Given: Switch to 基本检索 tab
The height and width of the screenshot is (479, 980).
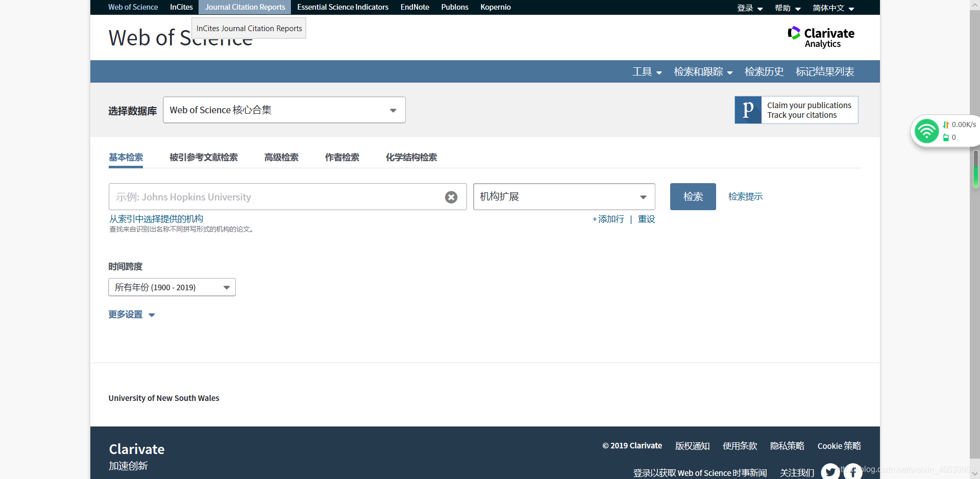Looking at the screenshot, I should tap(126, 158).
